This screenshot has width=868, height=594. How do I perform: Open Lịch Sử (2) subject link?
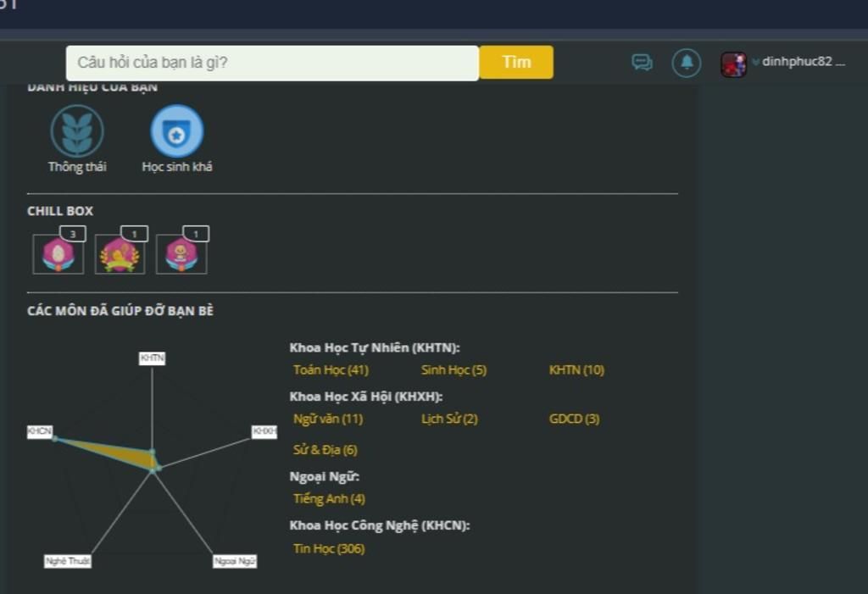(449, 419)
